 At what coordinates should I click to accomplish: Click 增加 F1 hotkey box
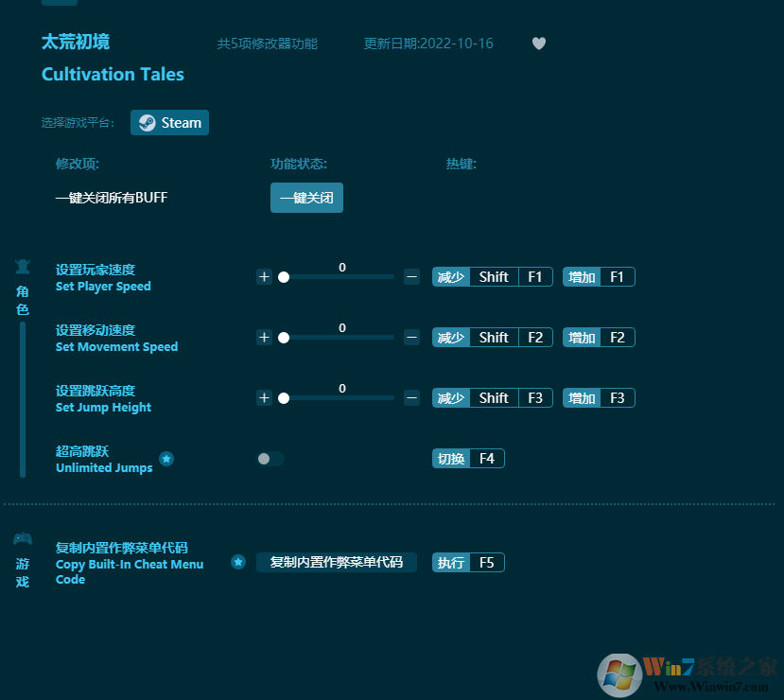click(599, 276)
